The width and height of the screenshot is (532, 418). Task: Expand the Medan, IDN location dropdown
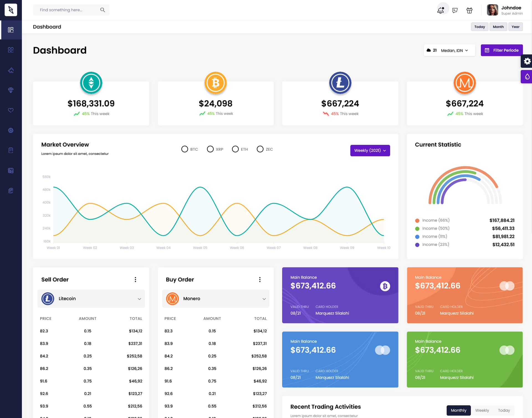[454, 50]
